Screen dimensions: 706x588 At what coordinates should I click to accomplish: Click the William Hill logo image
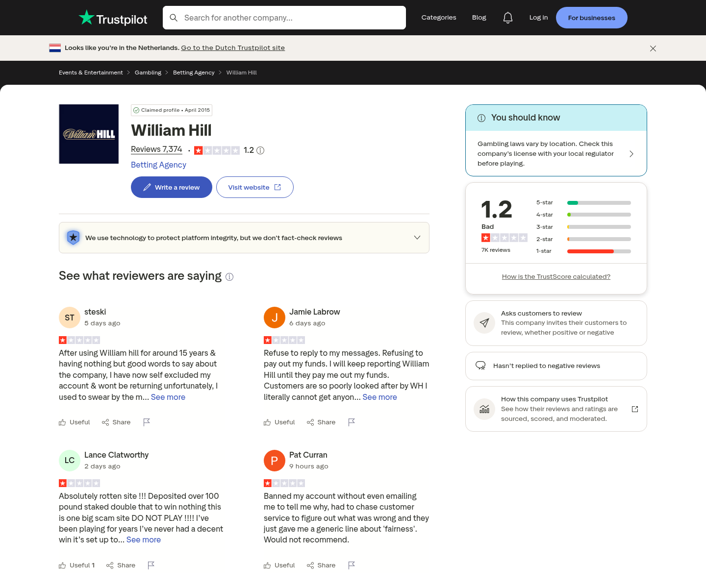click(x=89, y=134)
